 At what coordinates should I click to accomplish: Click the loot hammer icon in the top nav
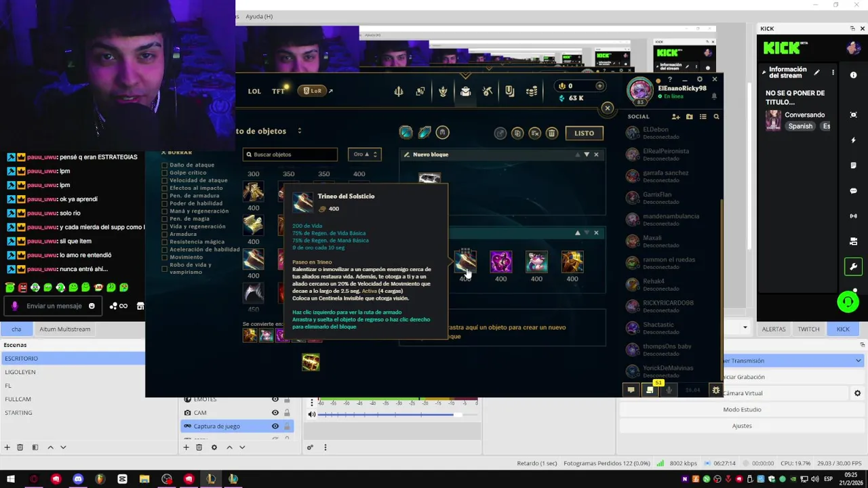coord(488,91)
